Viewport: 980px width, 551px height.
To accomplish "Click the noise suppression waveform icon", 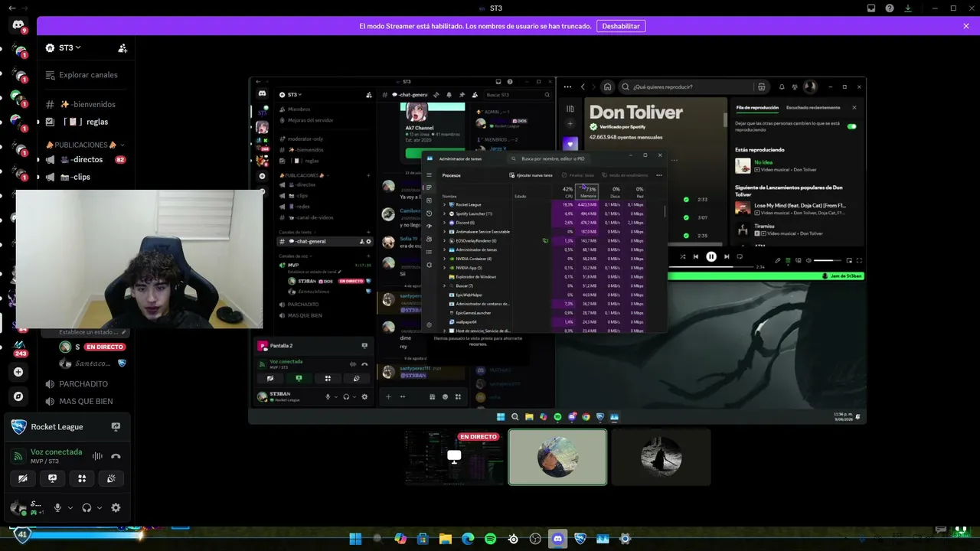I will click(97, 456).
